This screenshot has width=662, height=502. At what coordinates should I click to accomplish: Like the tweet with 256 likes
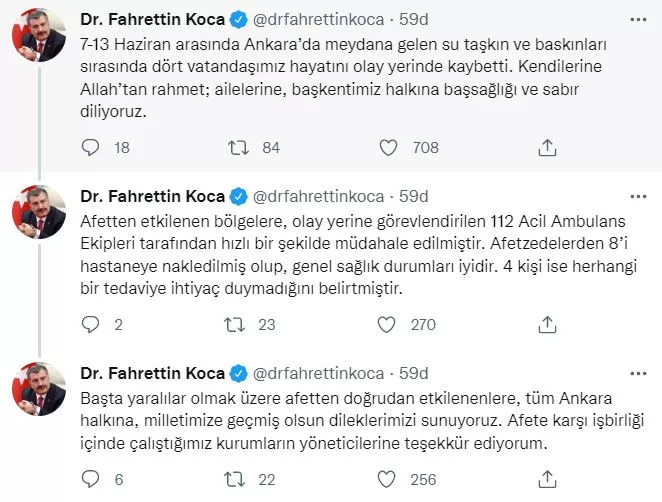pos(391,480)
